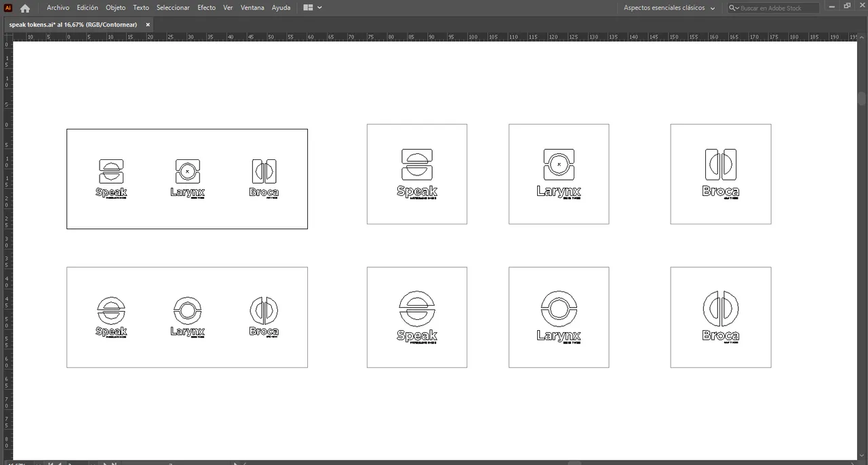This screenshot has height=465, width=868.
Task: Open the Arrange Documents layout icon
Action: pos(308,7)
